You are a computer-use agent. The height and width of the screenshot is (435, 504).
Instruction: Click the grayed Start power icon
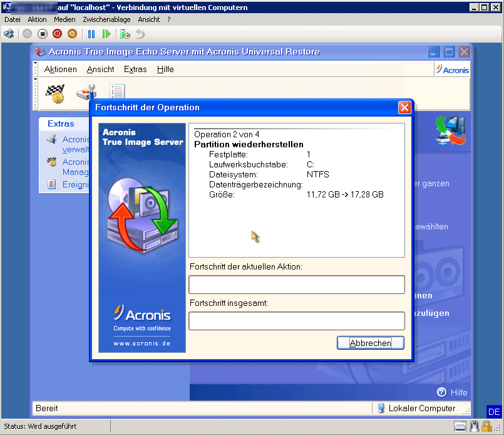(27, 34)
